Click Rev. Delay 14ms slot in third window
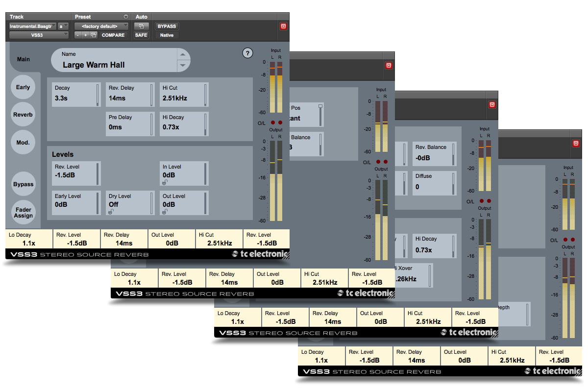The height and width of the screenshot is (392, 588). point(333,318)
